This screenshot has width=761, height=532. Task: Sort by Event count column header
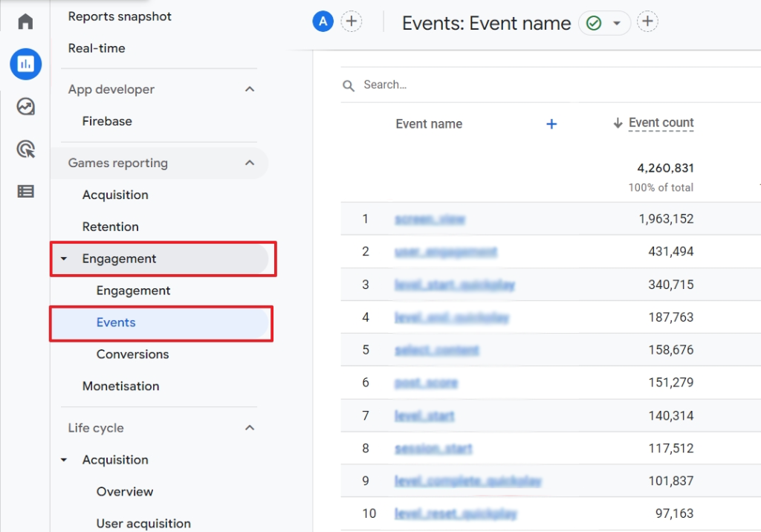point(661,123)
